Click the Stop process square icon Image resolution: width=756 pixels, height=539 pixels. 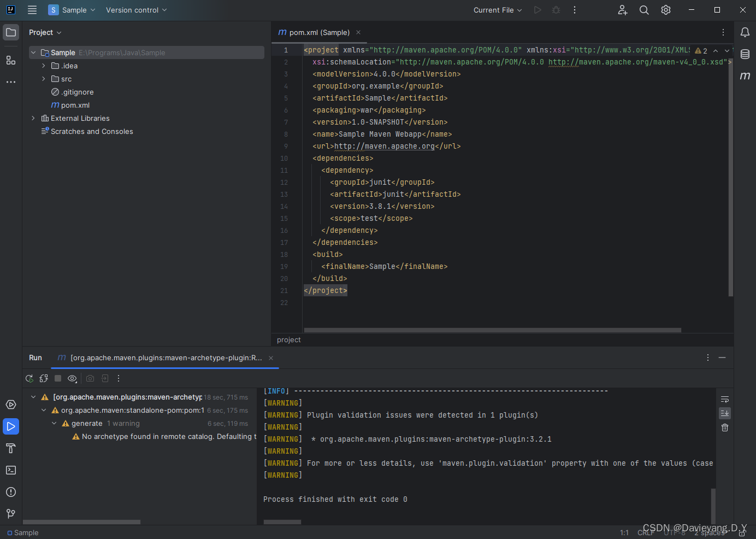coord(58,378)
